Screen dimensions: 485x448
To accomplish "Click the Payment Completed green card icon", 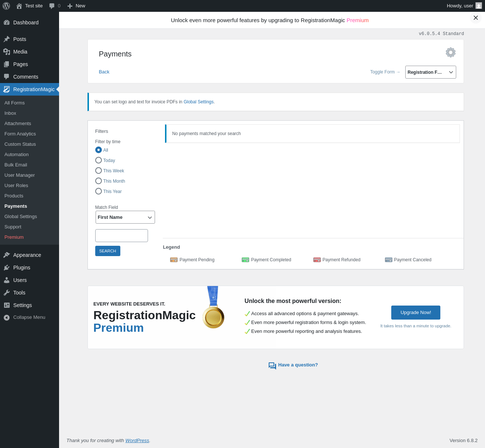I will [245, 260].
